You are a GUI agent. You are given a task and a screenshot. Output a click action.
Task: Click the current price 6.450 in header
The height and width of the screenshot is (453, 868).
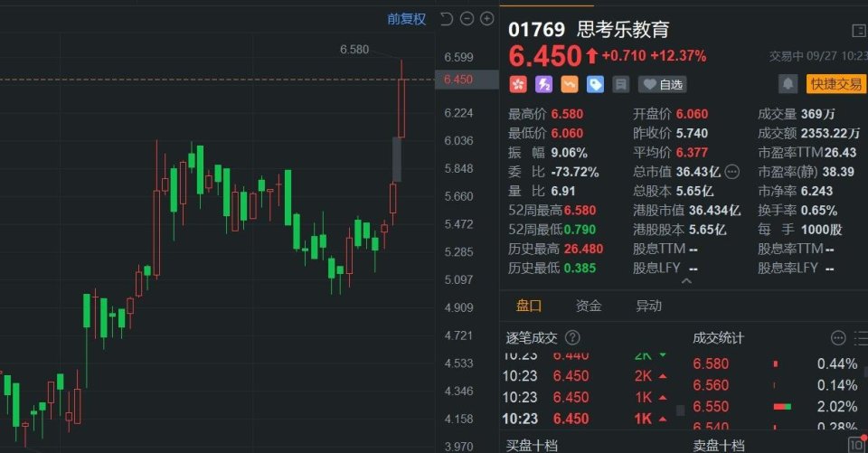[x=545, y=56]
